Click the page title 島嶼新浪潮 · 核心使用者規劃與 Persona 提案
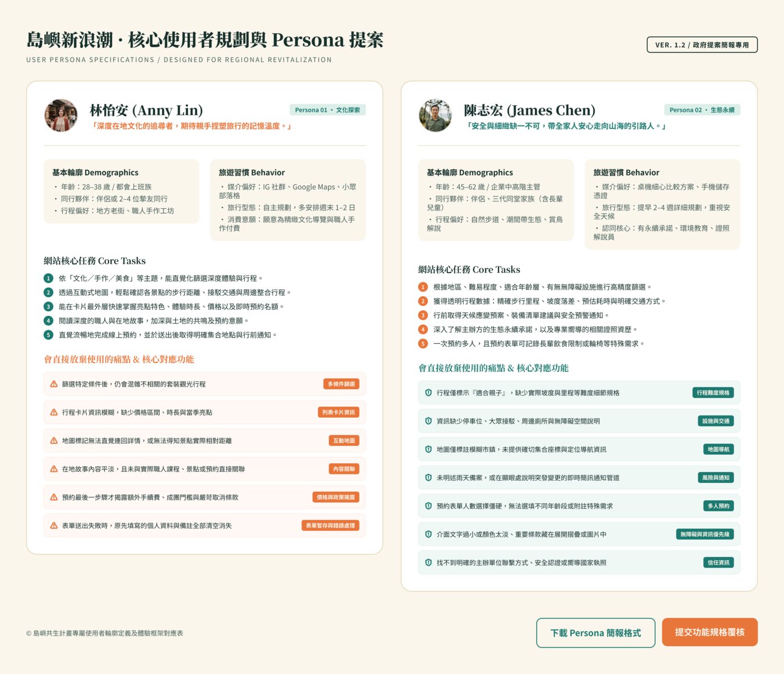This screenshot has width=784, height=674. (205, 40)
